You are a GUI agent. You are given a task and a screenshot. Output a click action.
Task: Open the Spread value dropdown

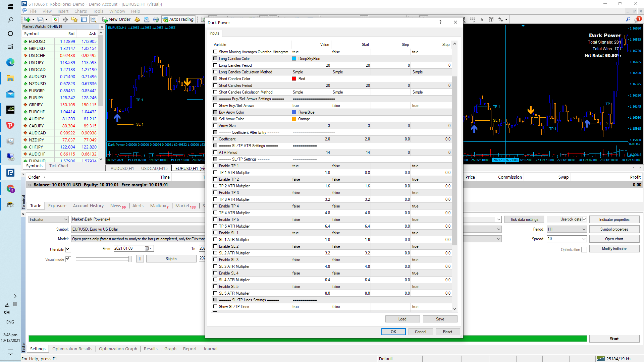pos(584,239)
